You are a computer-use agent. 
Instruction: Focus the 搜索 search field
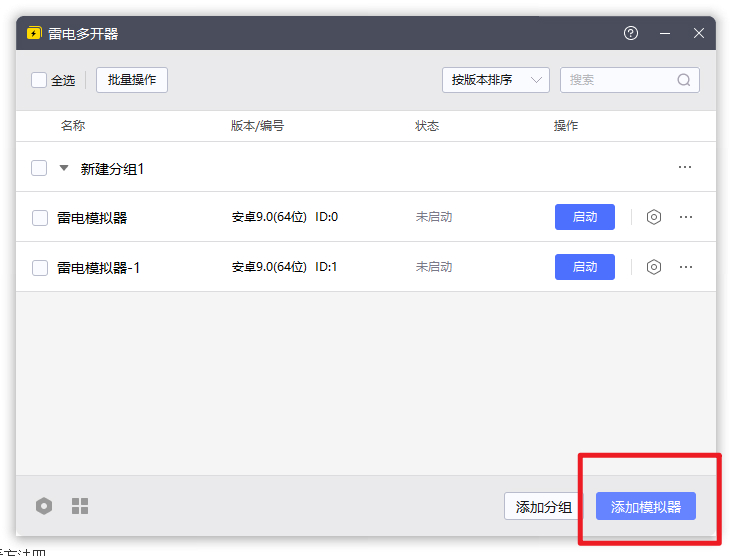click(629, 80)
